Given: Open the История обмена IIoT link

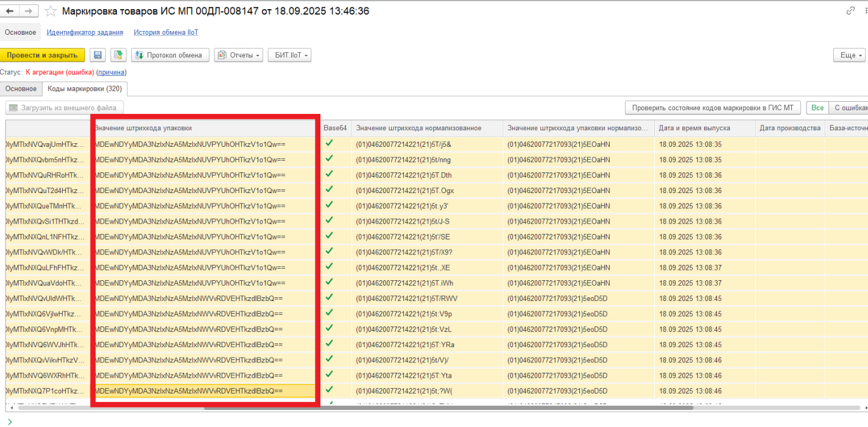Looking at the screenshot, I should click(166, 33).
